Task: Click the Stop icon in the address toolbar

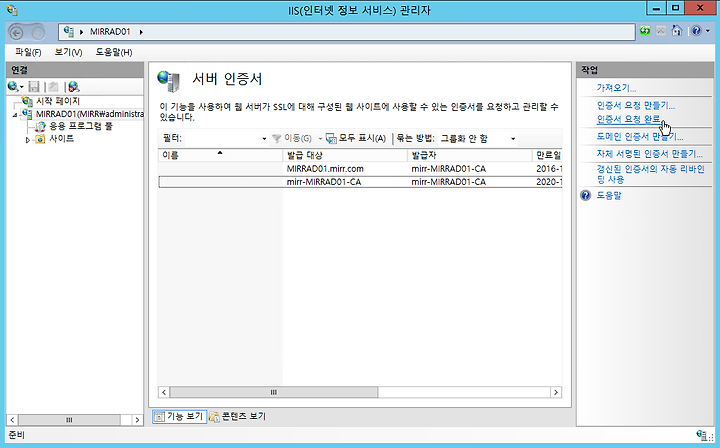Action: [x=661, y=31]
